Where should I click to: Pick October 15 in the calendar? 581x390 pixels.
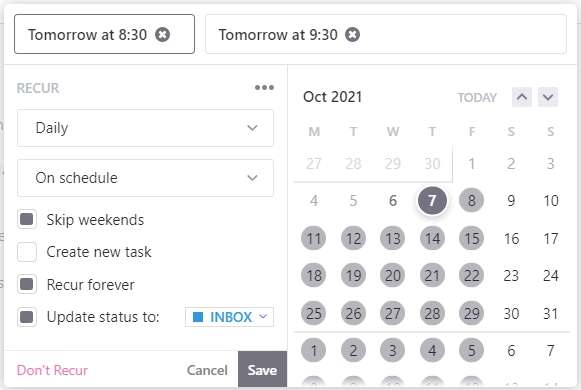click(x=471, y=239)
